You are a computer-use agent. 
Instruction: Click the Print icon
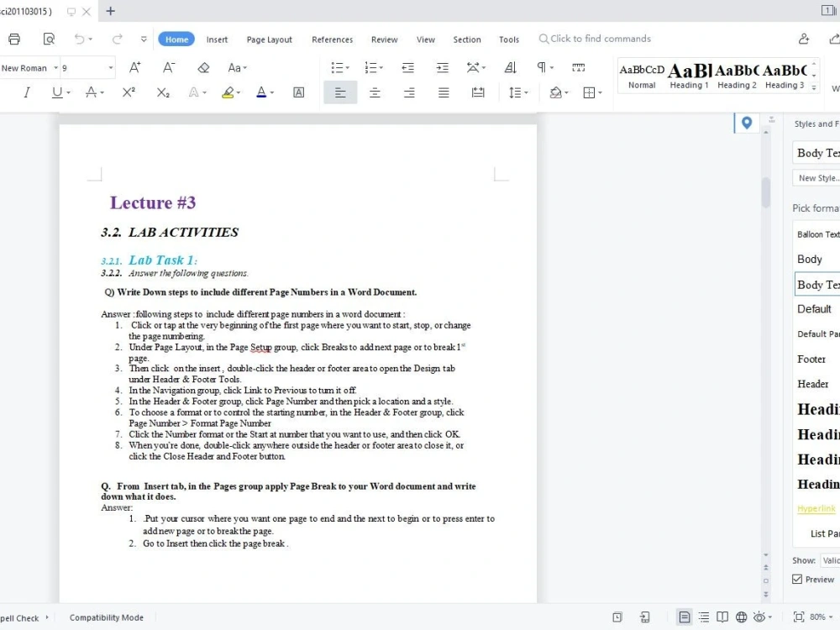click(14, 39)
